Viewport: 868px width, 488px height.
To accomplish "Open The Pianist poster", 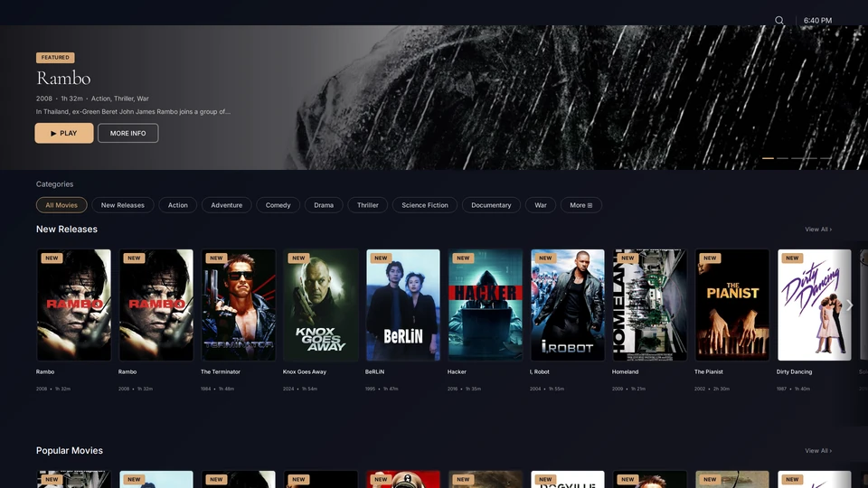I will click(731, 305).
